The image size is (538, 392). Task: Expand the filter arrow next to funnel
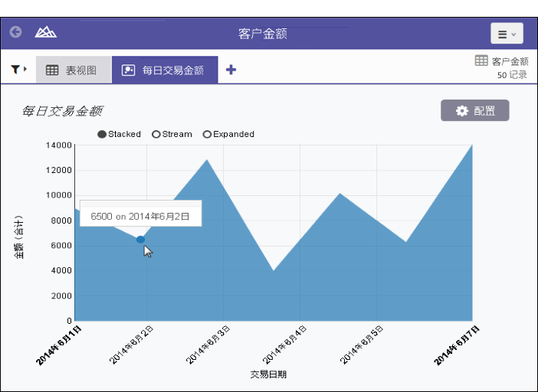tap(25, 69)
